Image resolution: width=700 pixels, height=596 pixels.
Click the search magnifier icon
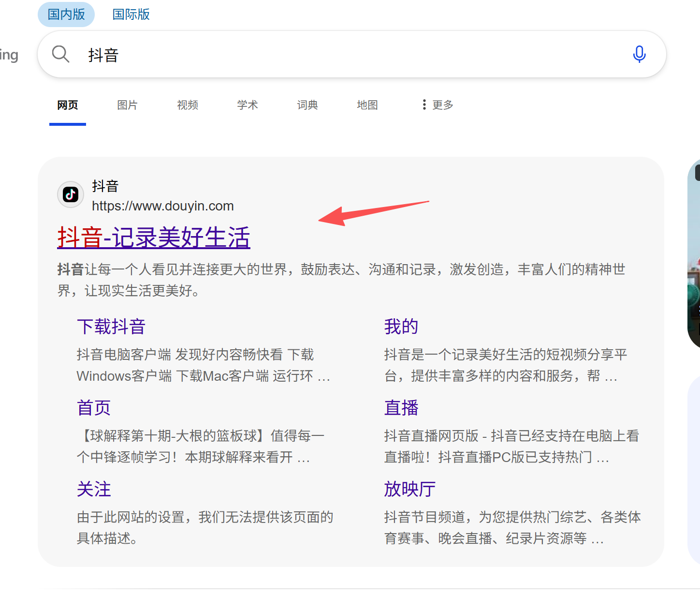(x=60, y=54)
